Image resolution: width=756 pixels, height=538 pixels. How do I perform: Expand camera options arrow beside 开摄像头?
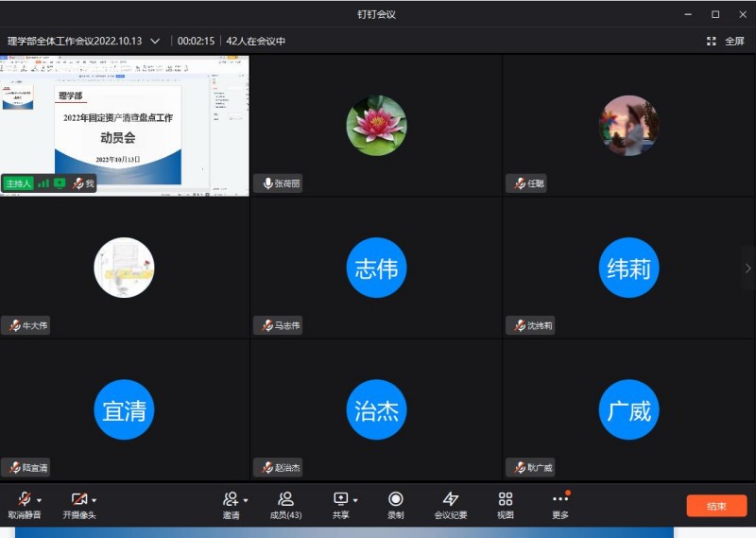[94, 500]
